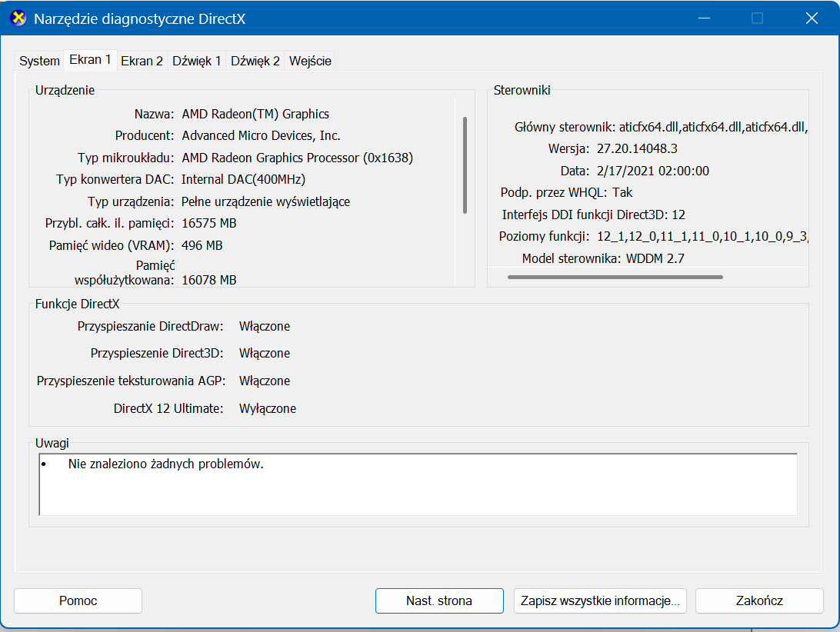Click Zapisz wszystkie informacje button
Image resolution: width=840 pixels, height=632 pixels.
pyautogui.click(x=599, y=600)
